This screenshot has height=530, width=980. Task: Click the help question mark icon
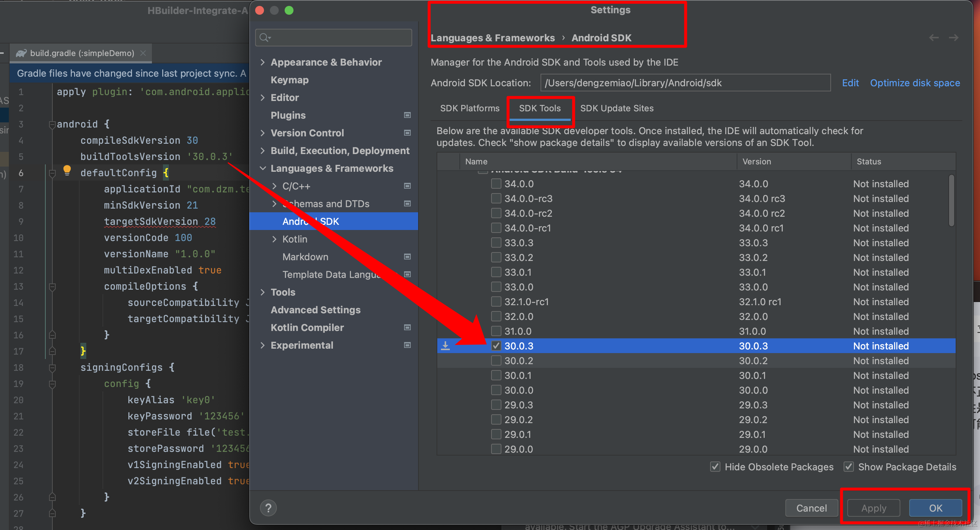268,508
